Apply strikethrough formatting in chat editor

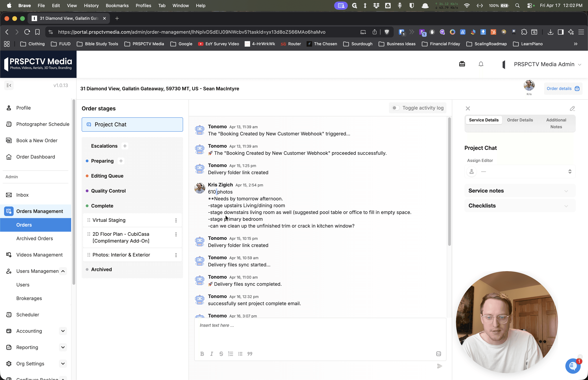click(x=221, y=354)
